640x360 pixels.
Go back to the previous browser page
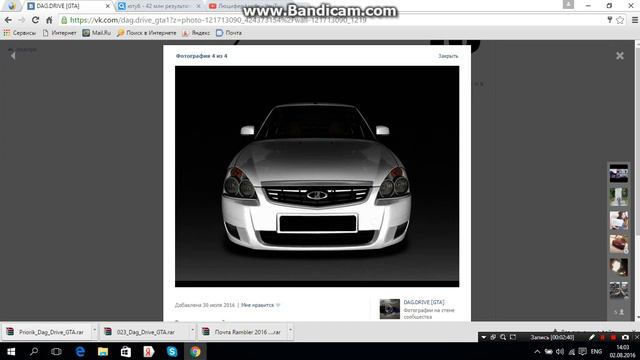(x=8, y=20)
